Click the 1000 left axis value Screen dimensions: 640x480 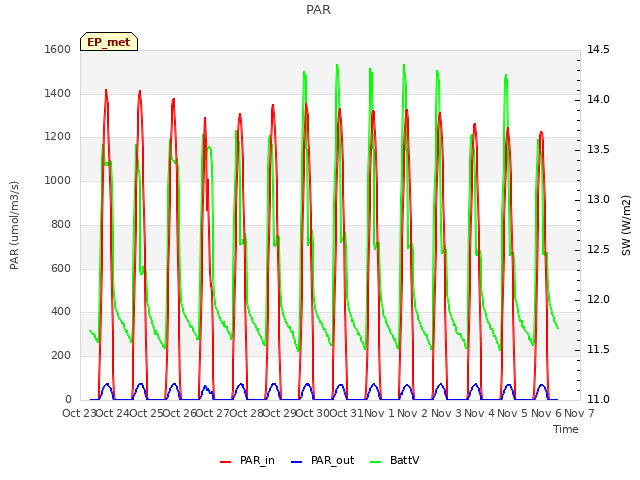[58, 180]
